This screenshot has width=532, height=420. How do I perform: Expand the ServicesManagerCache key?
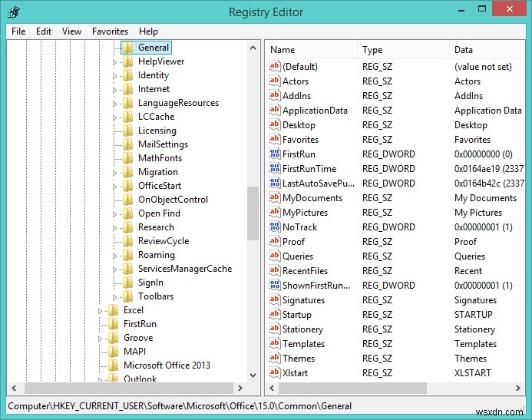pos(114,270)
